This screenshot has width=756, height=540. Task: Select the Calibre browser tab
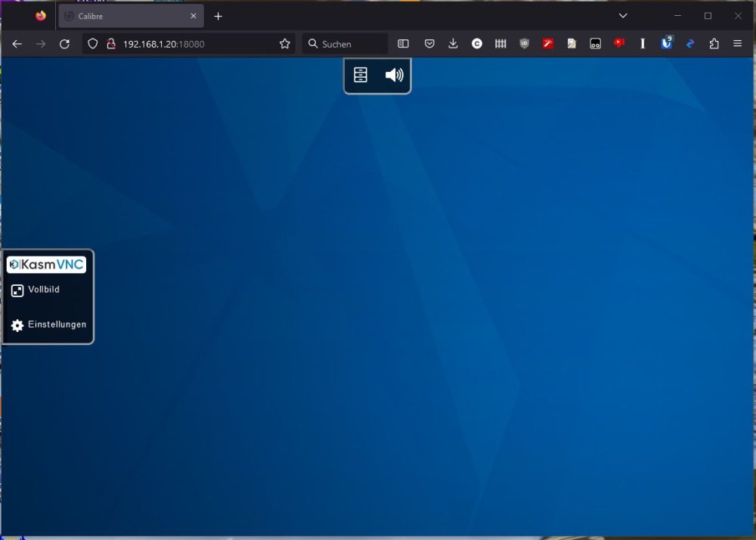click(x=131, y=16)
